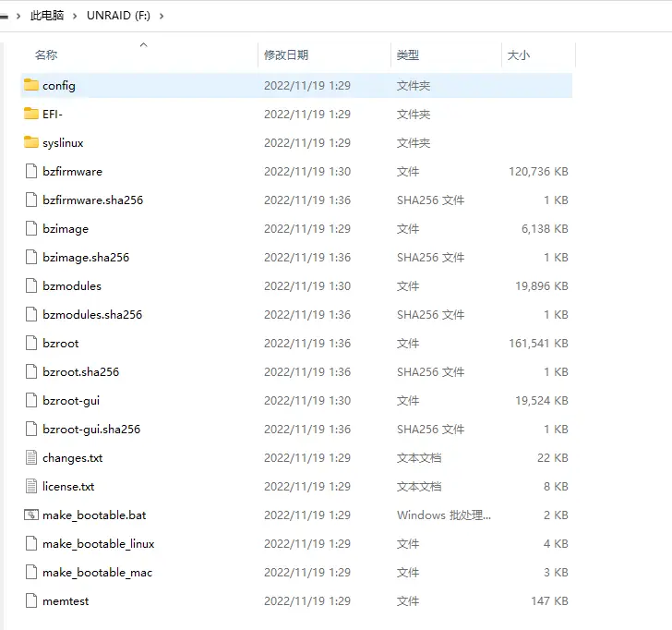
Task: Click the bzfirmware file icon
Action: (x=31, y=172)
